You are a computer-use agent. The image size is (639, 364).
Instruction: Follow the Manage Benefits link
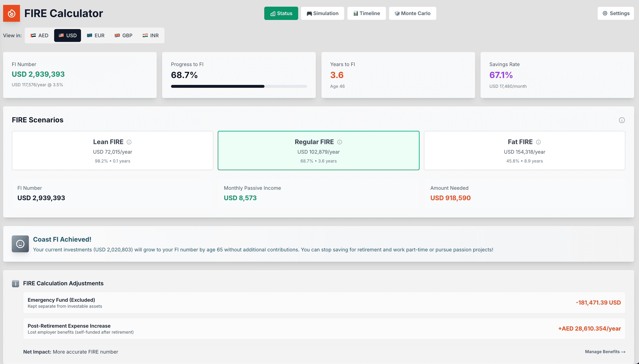click(605, 352)
